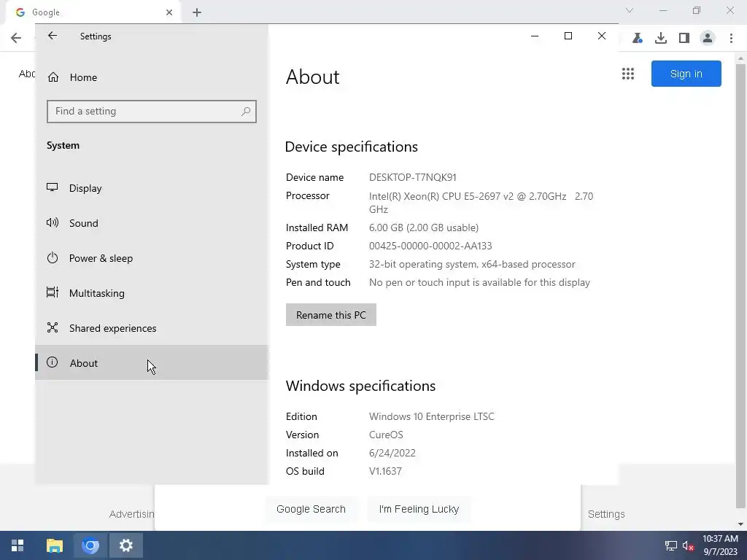This screenshot has height=560, width=747.
Task: Click the Chrome Labs flask icon
Action: 638,38
